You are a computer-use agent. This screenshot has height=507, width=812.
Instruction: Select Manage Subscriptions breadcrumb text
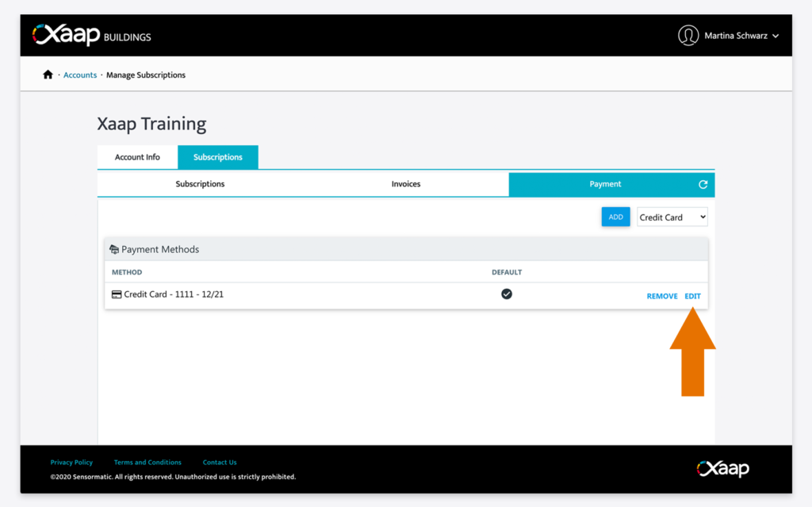point(146,75)
